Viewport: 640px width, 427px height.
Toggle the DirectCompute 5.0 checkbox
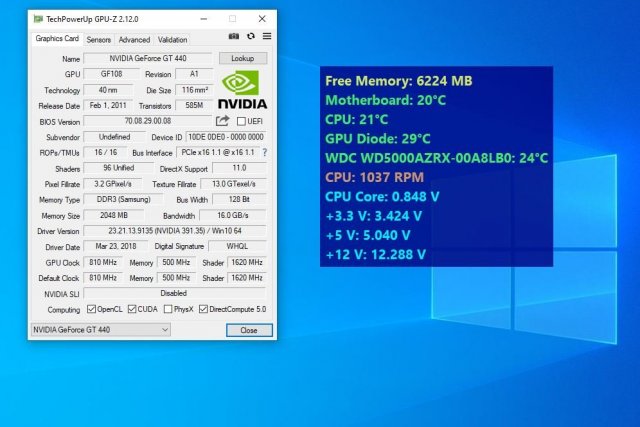pos(203,309)
